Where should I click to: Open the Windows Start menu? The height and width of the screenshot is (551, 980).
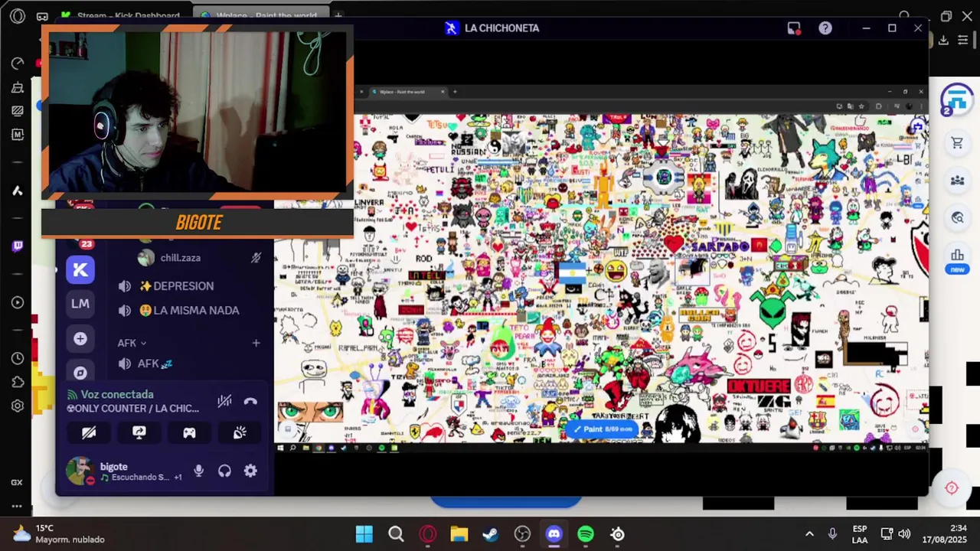364,534
